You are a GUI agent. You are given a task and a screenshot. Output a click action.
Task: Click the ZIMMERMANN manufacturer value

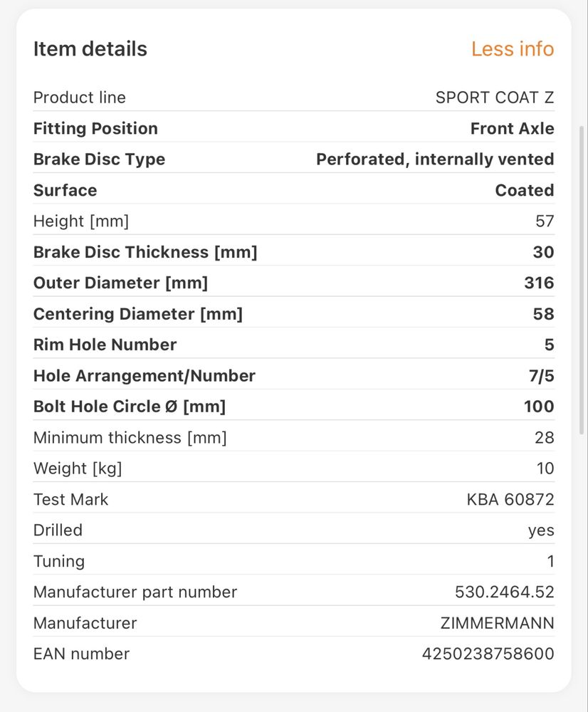tap(497, 622)
